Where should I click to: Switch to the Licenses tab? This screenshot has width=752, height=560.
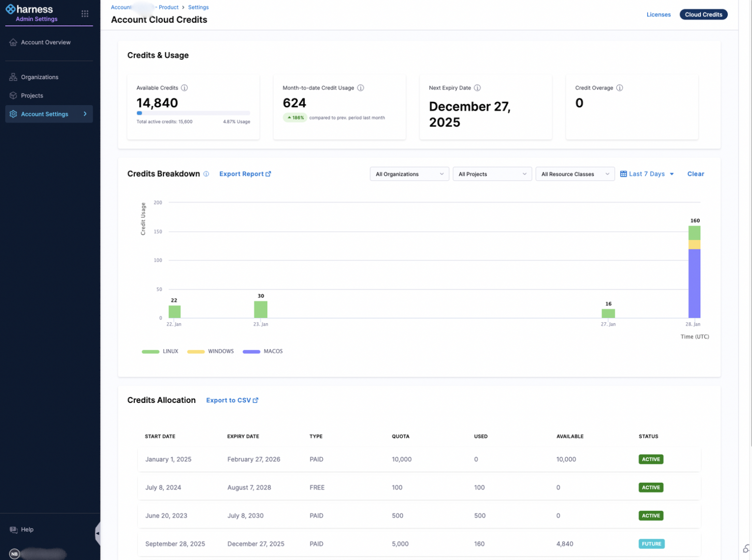tap(658, 14)
